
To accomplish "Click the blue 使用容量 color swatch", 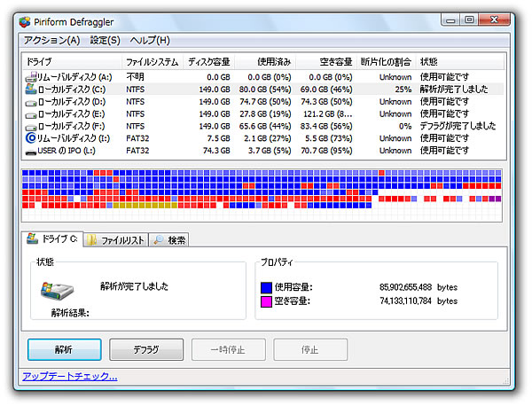I will [x=267, y=287].
